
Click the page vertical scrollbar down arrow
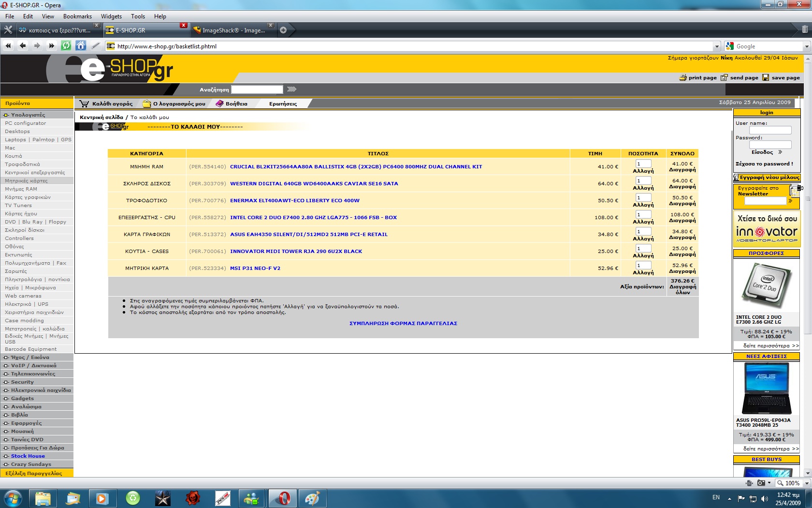click(807, 473)
